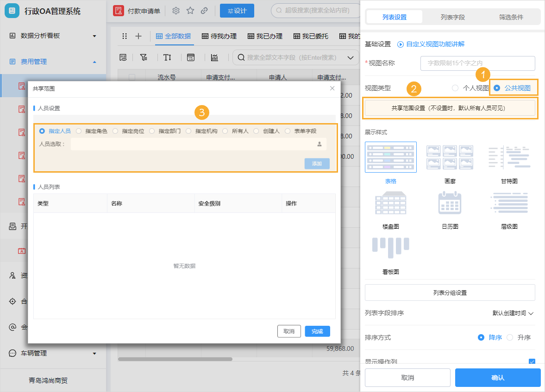
Task: Select the 个人视图 radio button
Action: coord(455,87)
